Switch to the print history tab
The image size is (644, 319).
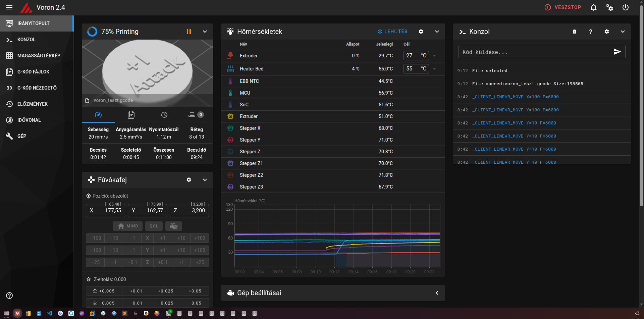coord(164,115)
